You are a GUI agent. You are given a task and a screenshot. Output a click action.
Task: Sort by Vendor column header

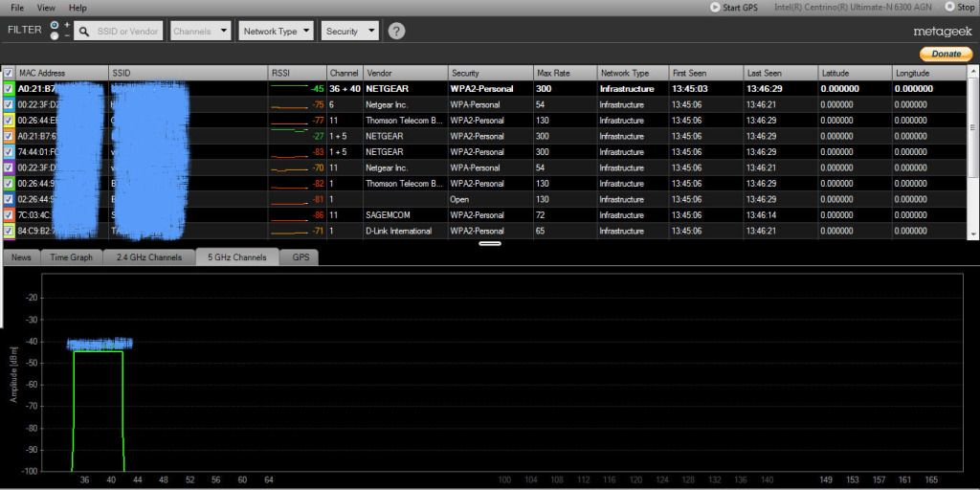tap(406, 73)
